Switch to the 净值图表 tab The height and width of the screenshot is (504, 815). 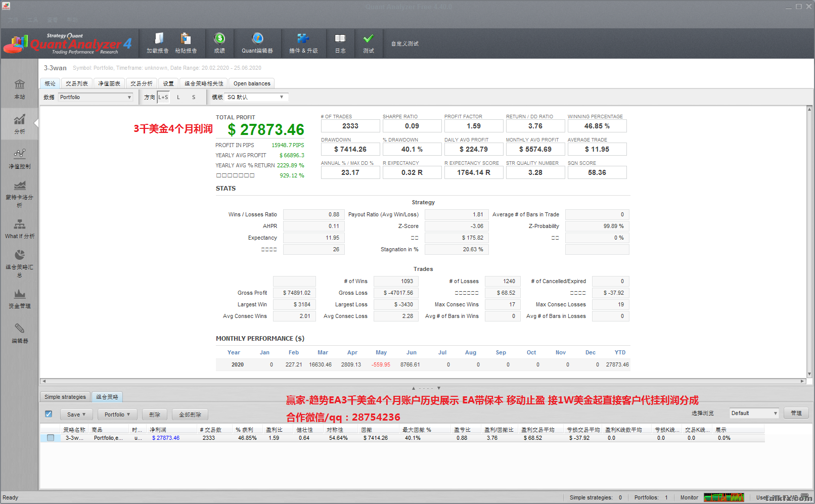109,83
